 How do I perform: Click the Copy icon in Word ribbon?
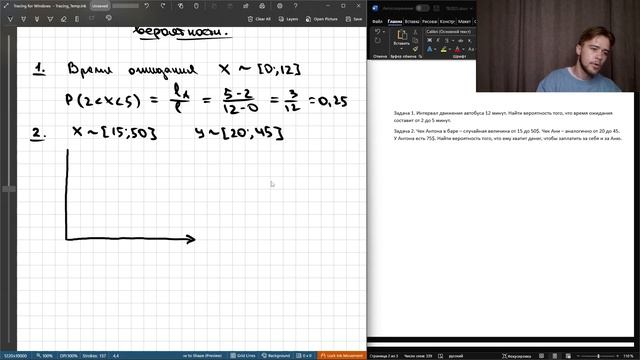pos(416,40)
